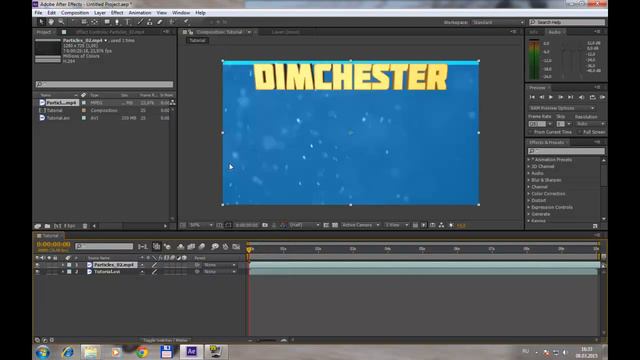Select Tutorial.avi file in Project panel
The width and height of the screenshot is (640, 360).
(58, 118)
